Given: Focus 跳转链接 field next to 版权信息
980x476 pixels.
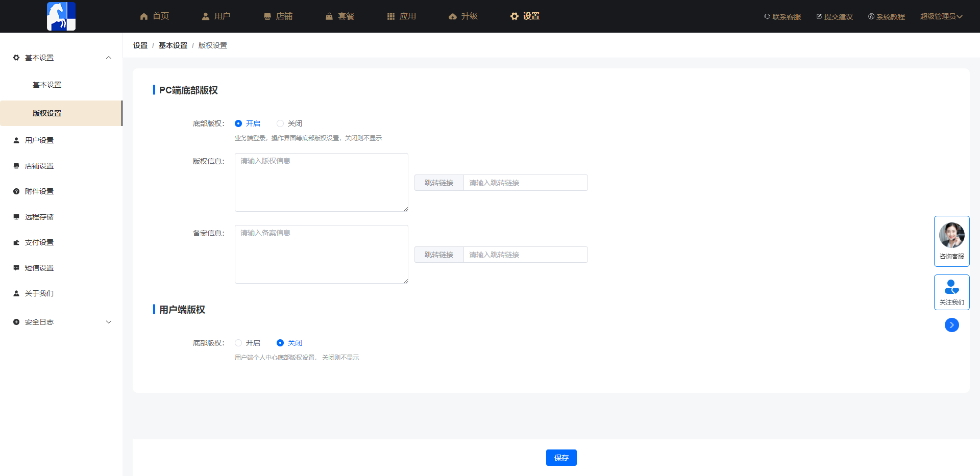Looking at the screenshot, I should 526,183.
